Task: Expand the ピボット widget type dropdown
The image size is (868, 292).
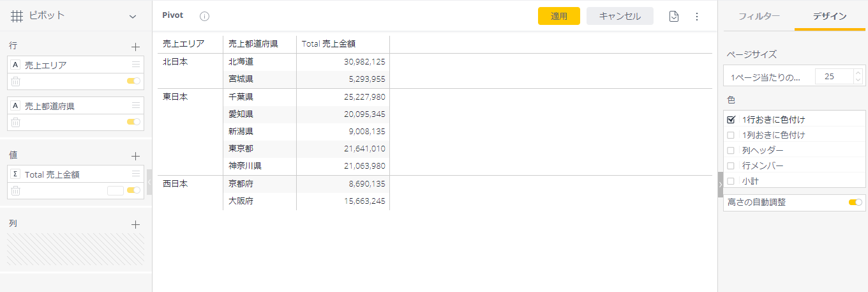Action: (133, 16)
